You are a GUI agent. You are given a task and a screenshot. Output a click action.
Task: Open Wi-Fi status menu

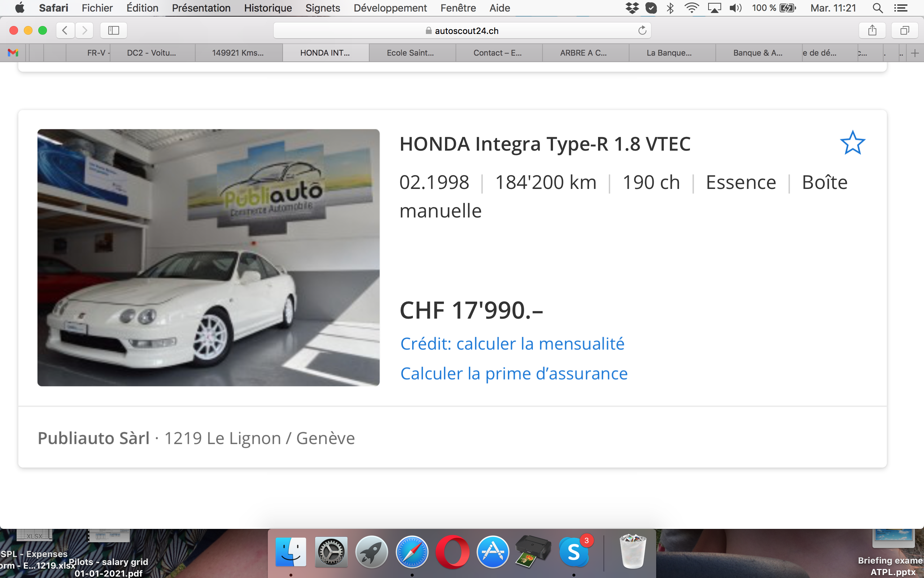point(692,8)
